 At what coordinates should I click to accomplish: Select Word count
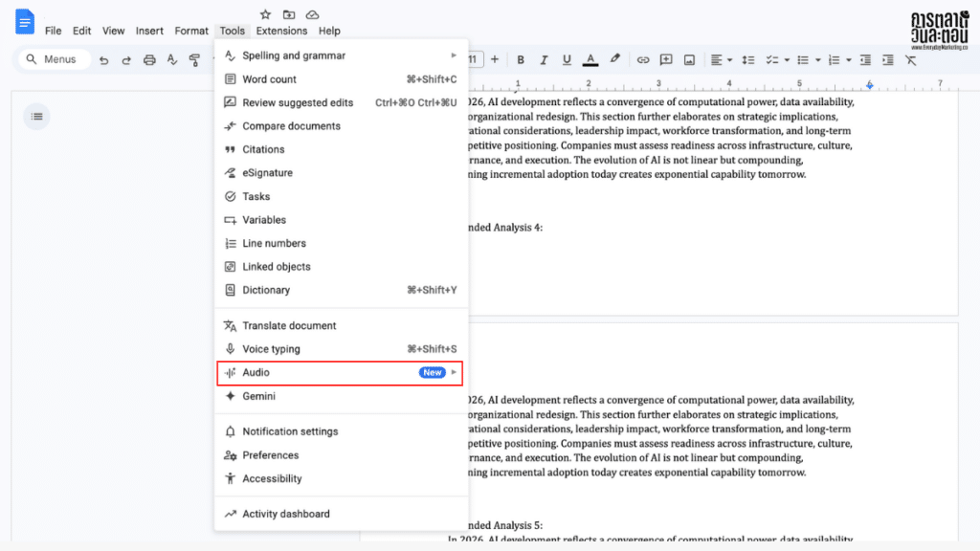tap(341, 79)
